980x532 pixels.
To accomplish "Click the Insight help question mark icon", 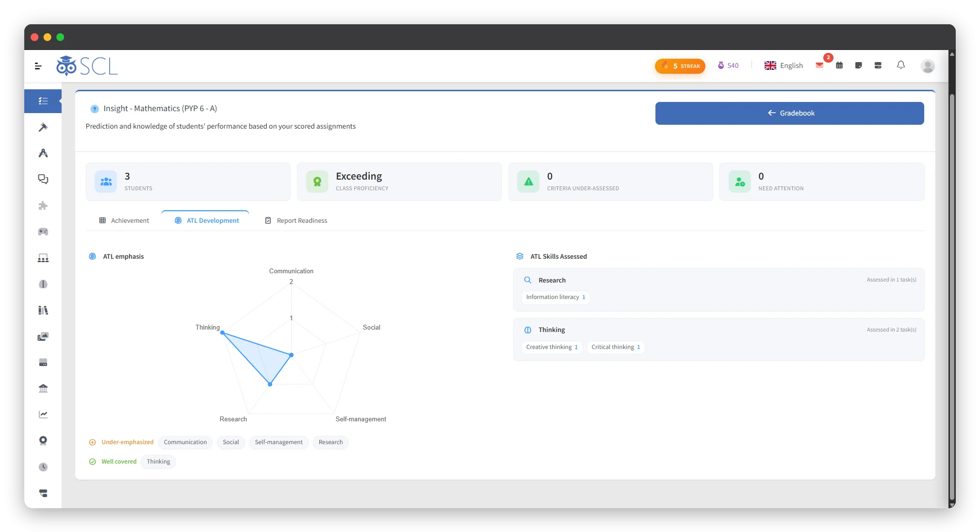I will [95, 109].
